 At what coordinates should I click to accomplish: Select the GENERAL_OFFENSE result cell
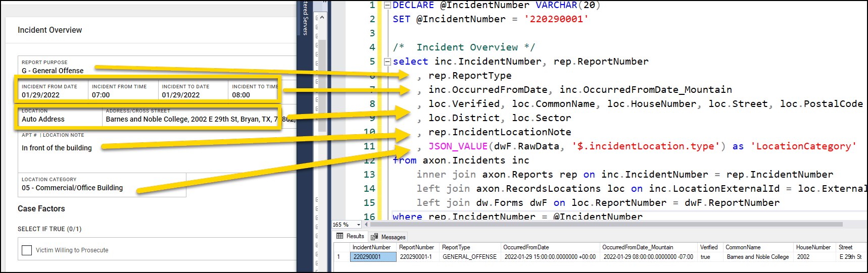(x=470, y=257)
